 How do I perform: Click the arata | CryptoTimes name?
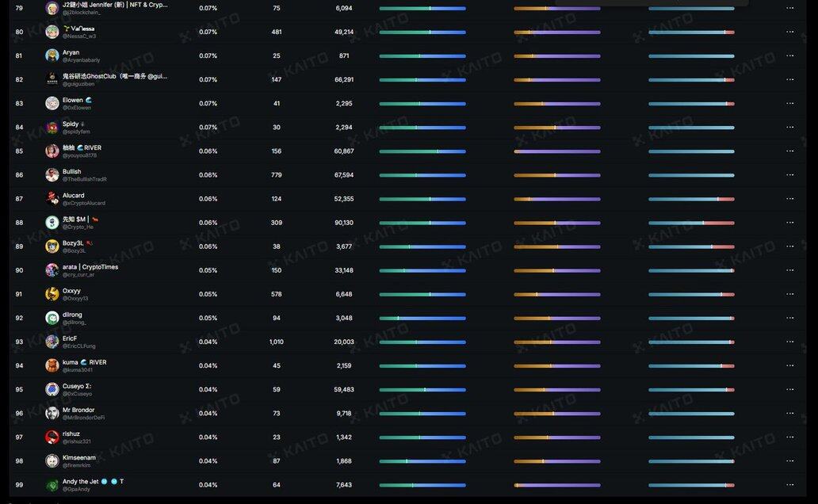pyautogui.click(x=90, y=267)
